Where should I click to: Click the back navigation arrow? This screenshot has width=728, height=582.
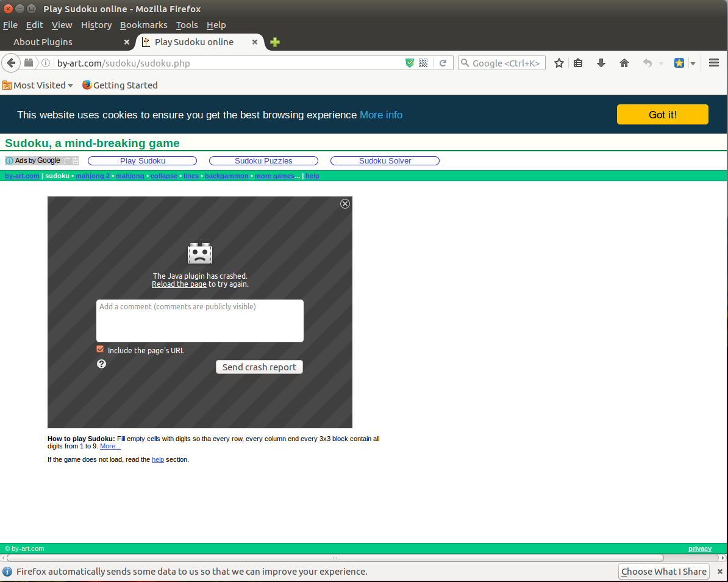click(11, 63)
